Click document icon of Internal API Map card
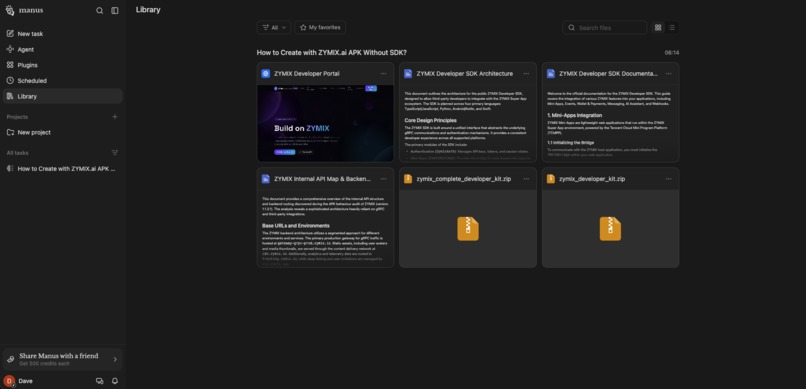The width and height of the screenshot is (806, 389). tap(265, 179)
